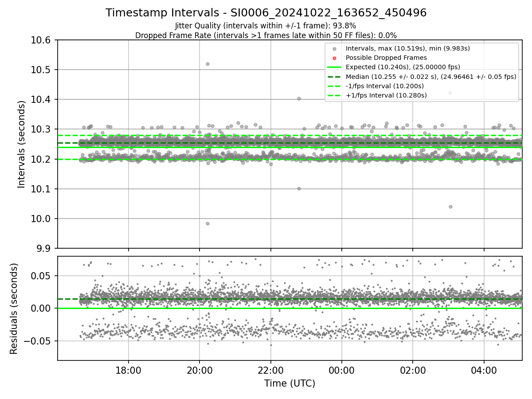The width and height of the screenshot is (532, 399).
Task: Click the outlier point near 10.10 seconds before 23:00
Action: pos(299,188)
